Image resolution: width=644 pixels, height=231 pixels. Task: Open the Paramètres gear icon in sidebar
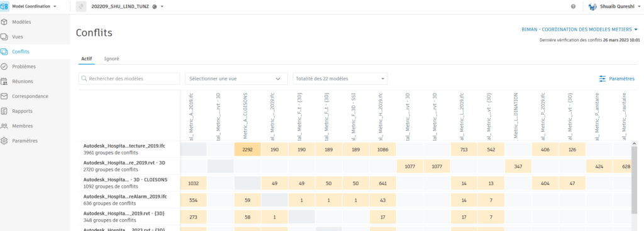[4, 141]
